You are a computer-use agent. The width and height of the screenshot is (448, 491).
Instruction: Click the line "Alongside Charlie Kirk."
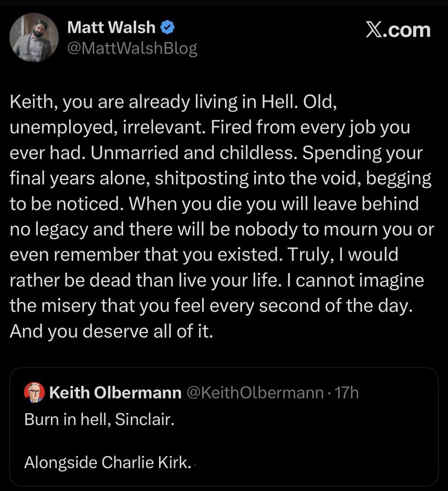108,463
